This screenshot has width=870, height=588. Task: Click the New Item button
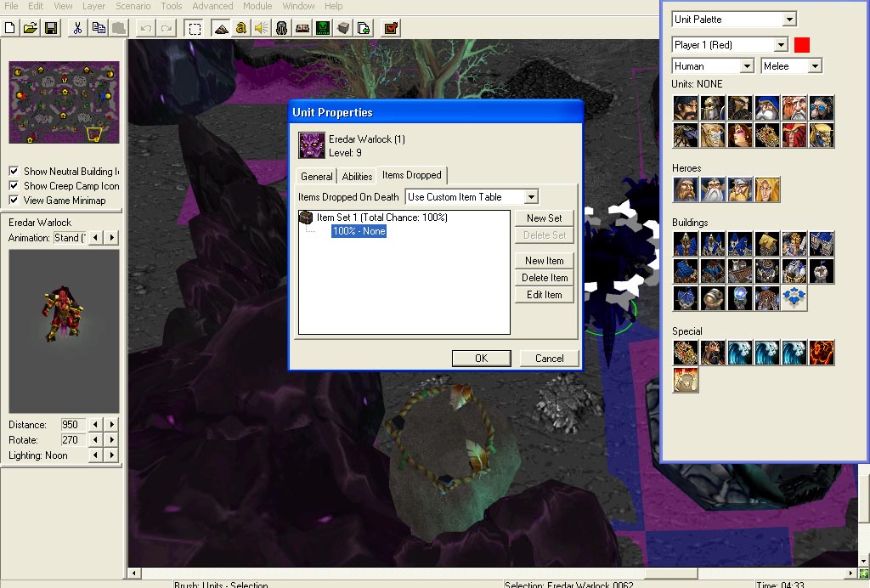pos(545,261)
